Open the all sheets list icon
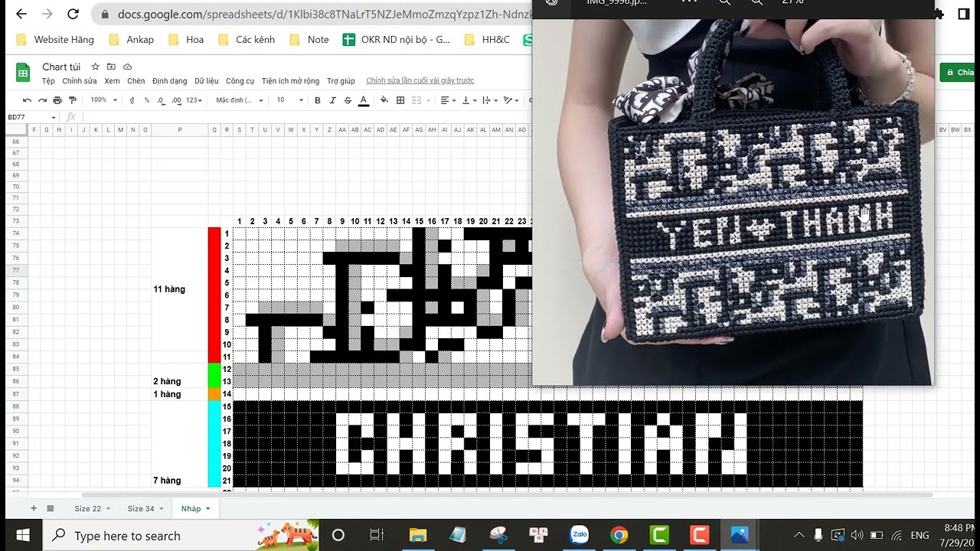Viewport: 980px width, 551px height. [51, 508]
